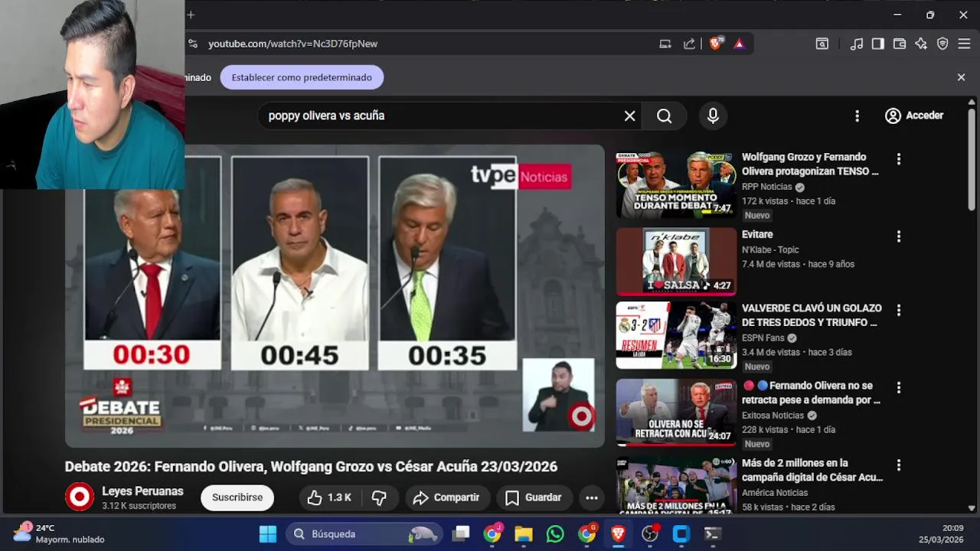Save video with the Guardar button

point(534,497)
